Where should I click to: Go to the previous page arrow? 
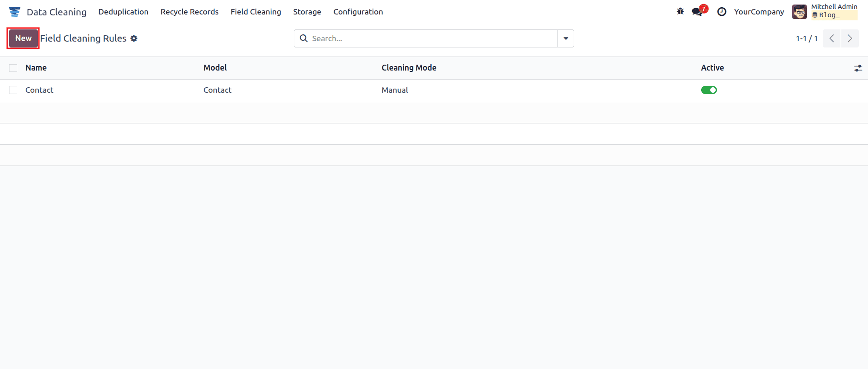pyautogui.click(x=831, y=38)
